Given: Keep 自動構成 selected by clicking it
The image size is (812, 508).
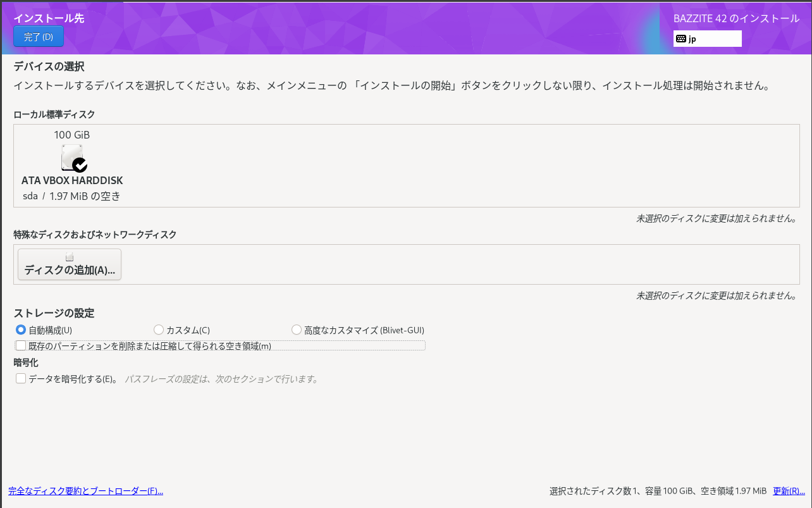Looking at the screenshot, I should click(20, 329).
